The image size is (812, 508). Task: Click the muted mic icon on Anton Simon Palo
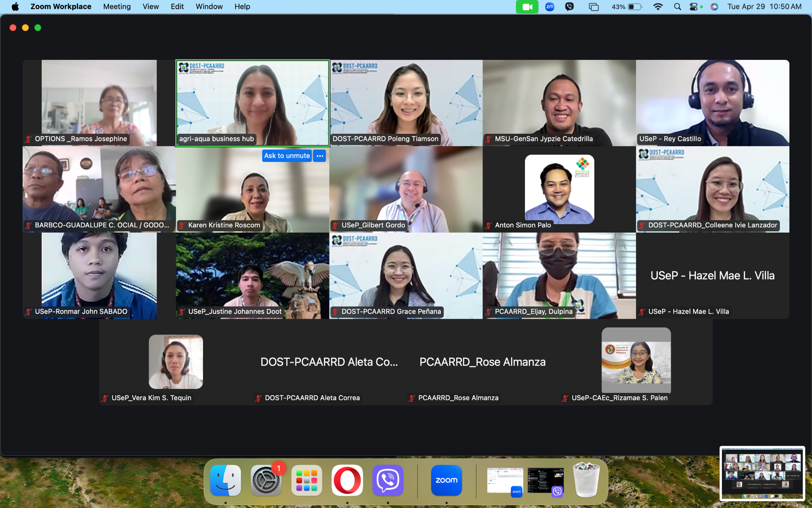488,225
